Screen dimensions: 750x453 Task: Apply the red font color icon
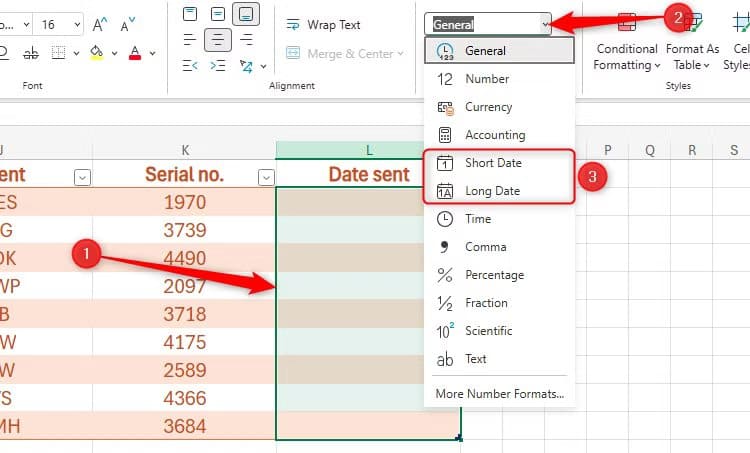tap(135, 53)
